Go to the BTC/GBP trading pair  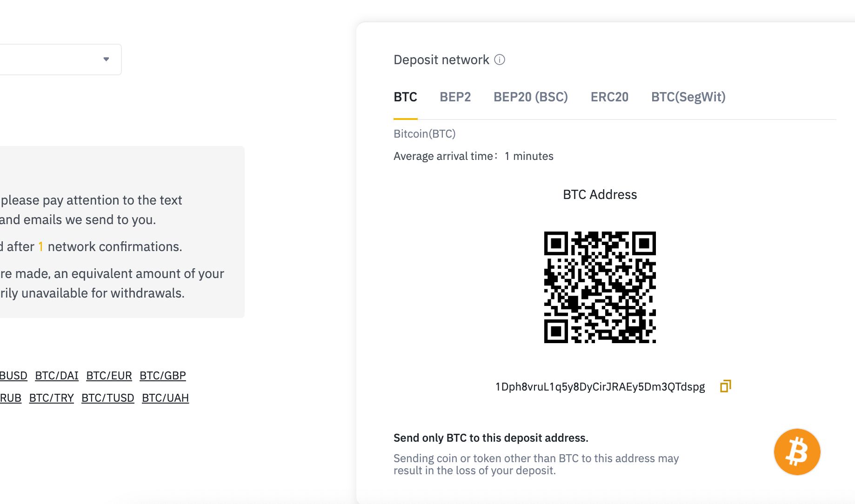tap(162, 375)
